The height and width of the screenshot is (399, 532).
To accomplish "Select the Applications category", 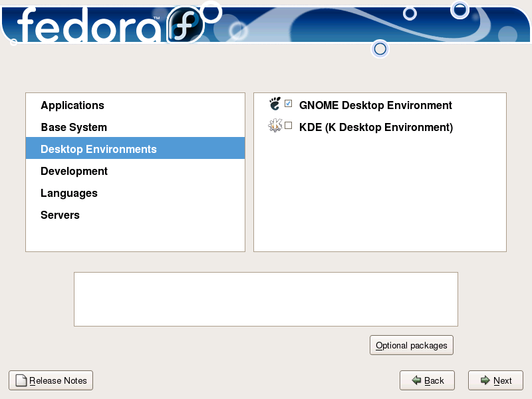I will pos(136,105).
